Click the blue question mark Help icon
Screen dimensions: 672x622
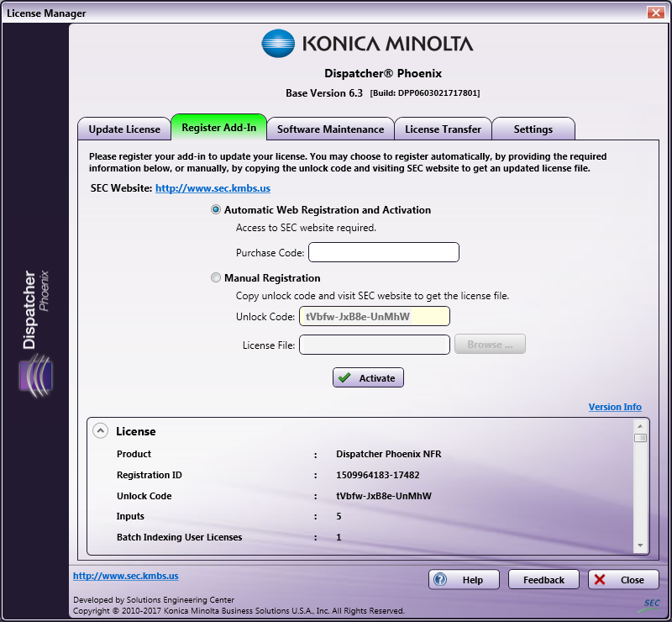[x=439, y=579]
